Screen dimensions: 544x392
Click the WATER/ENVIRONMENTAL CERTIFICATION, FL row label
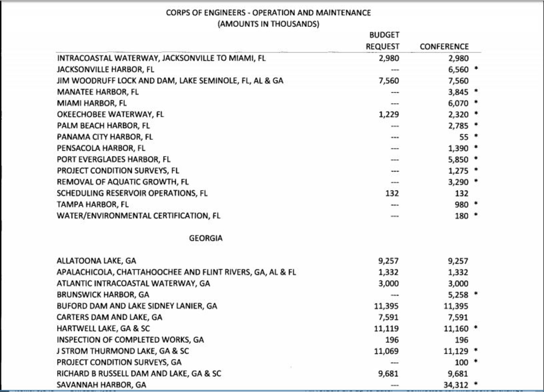click(x=138, y=216)
